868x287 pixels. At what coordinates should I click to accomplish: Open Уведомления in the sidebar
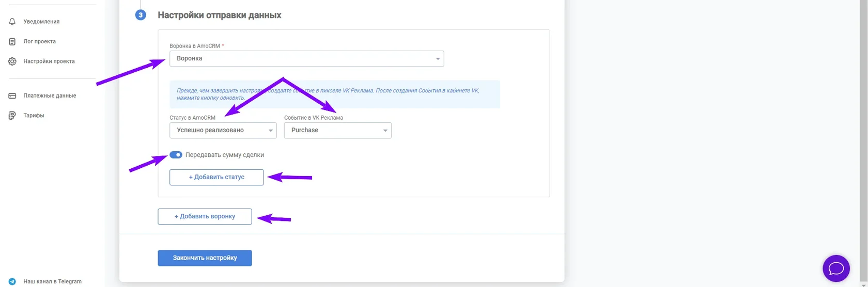tap(41, 22)
